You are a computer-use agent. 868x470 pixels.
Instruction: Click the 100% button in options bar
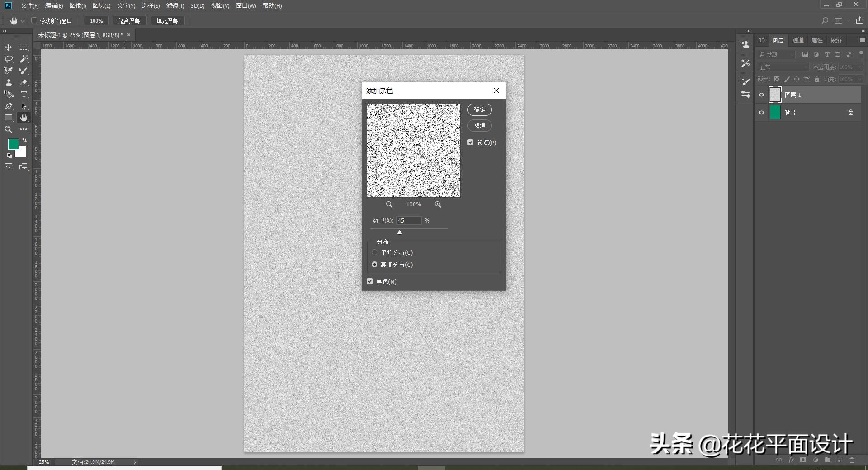click(x=96, y=21)
